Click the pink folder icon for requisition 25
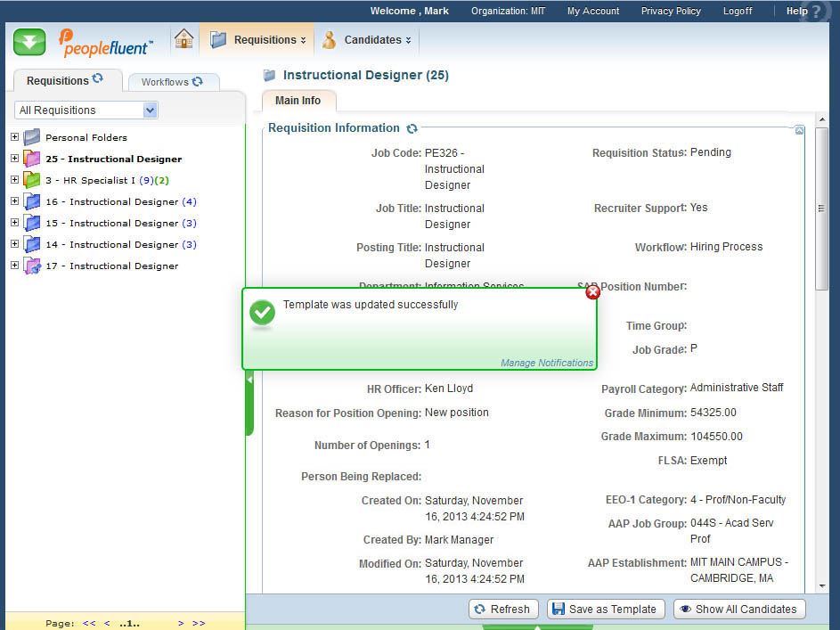Image resolution: width=840 pixels, height=630 pixels. tap(32, 159)
